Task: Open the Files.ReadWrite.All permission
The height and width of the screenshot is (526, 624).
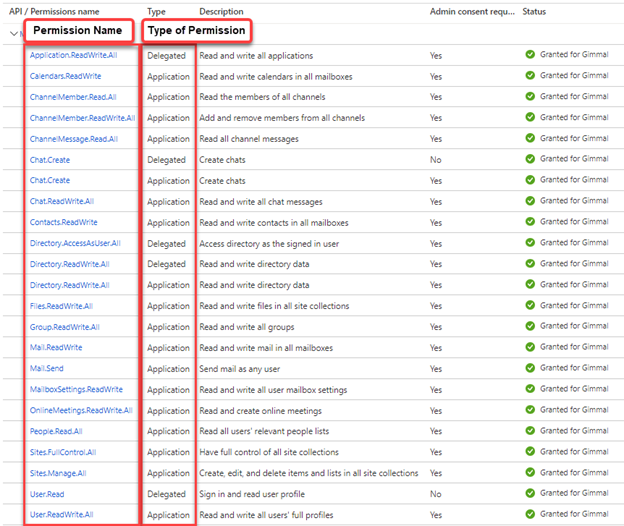Action: coord(61,306)
